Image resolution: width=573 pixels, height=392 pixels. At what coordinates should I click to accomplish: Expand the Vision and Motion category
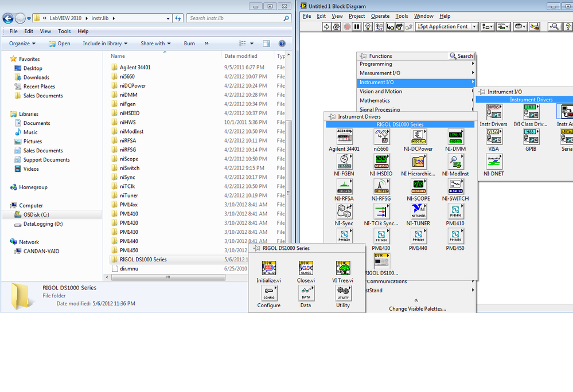pyautogui.click(x=416, y=91)
